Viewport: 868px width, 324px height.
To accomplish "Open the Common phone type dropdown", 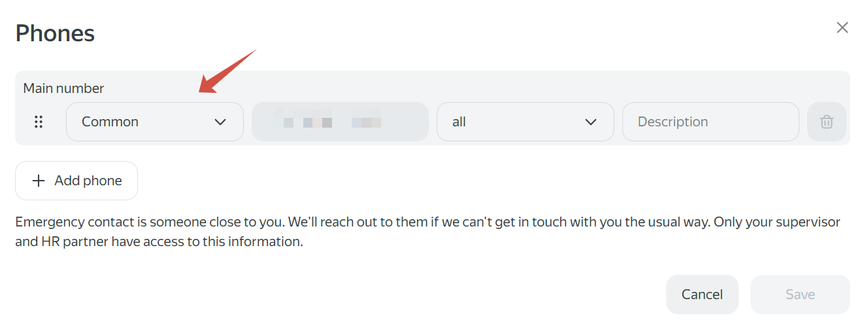I will tap(155, 122).
